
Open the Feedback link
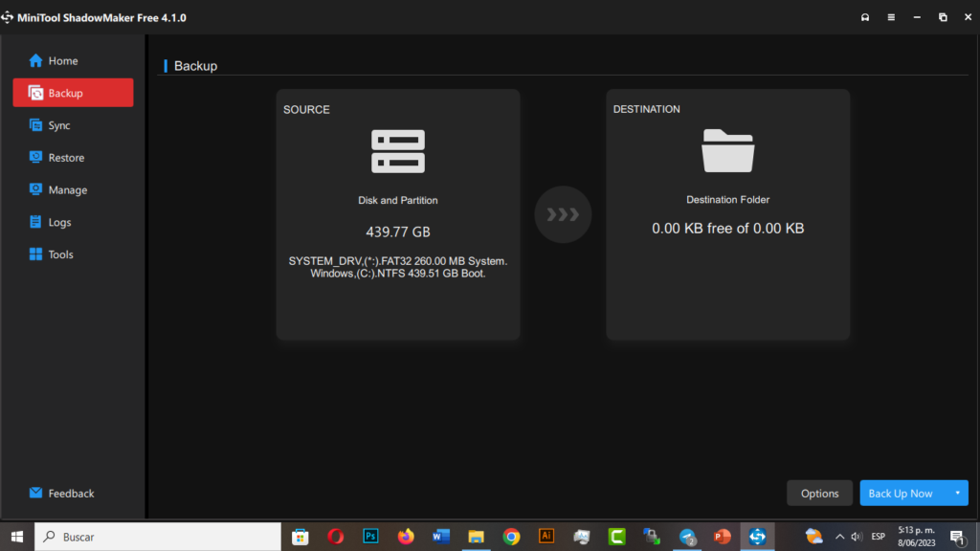(71, 494)
